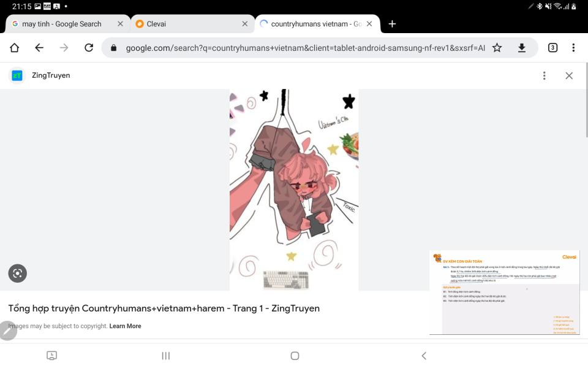The image size is (588, 368).
Task: Tap the download icon in address bar
Action: [x=522, y=48]
